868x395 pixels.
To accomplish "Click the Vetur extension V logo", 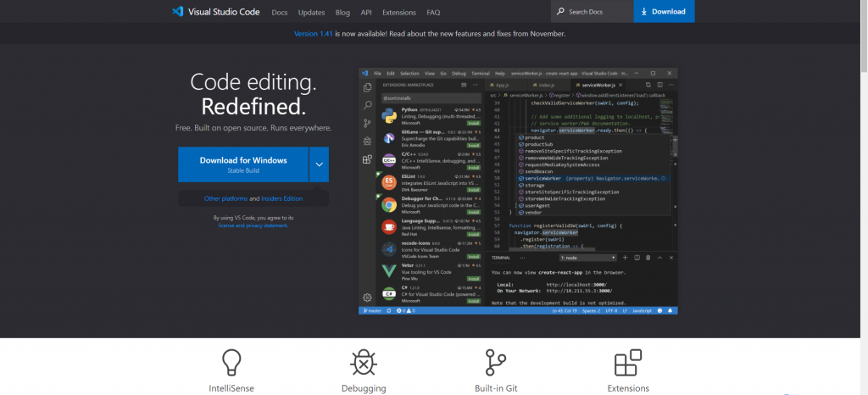I will 388,271.
